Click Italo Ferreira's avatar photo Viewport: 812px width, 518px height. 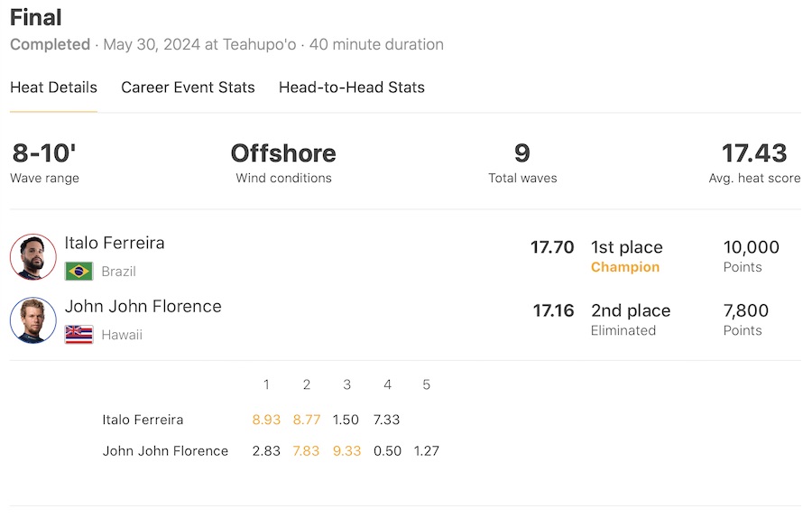pos(33,257)
